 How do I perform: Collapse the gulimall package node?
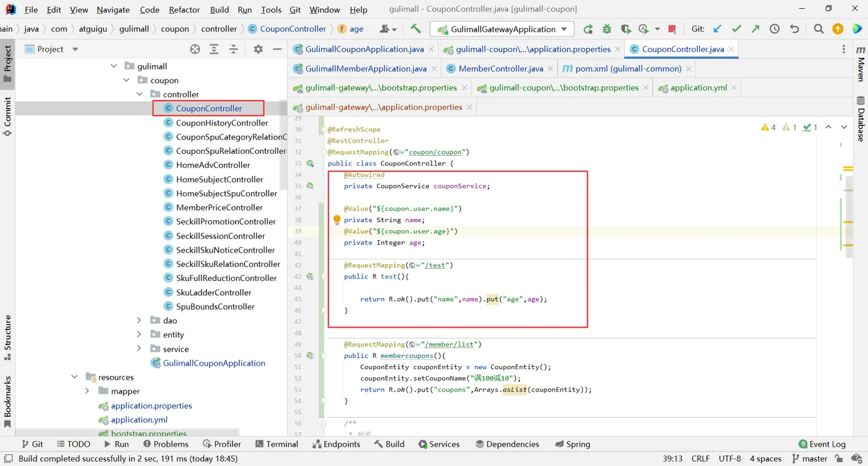113,66
